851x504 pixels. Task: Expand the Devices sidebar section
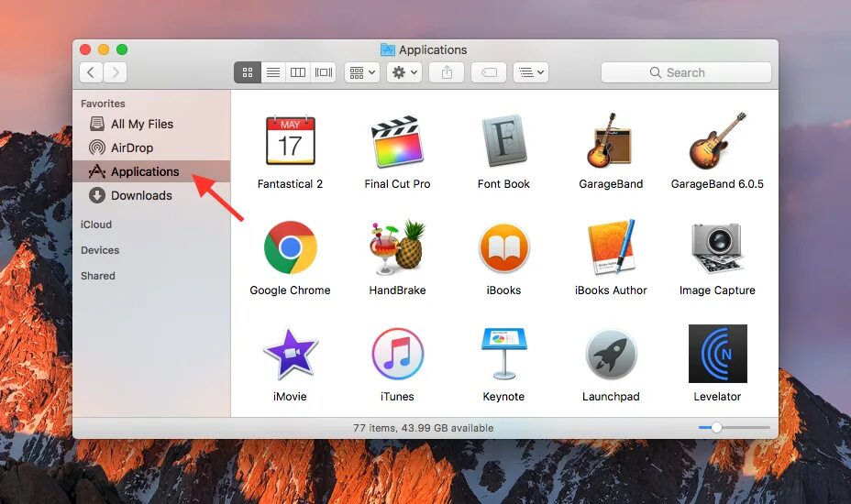point(100,250)
